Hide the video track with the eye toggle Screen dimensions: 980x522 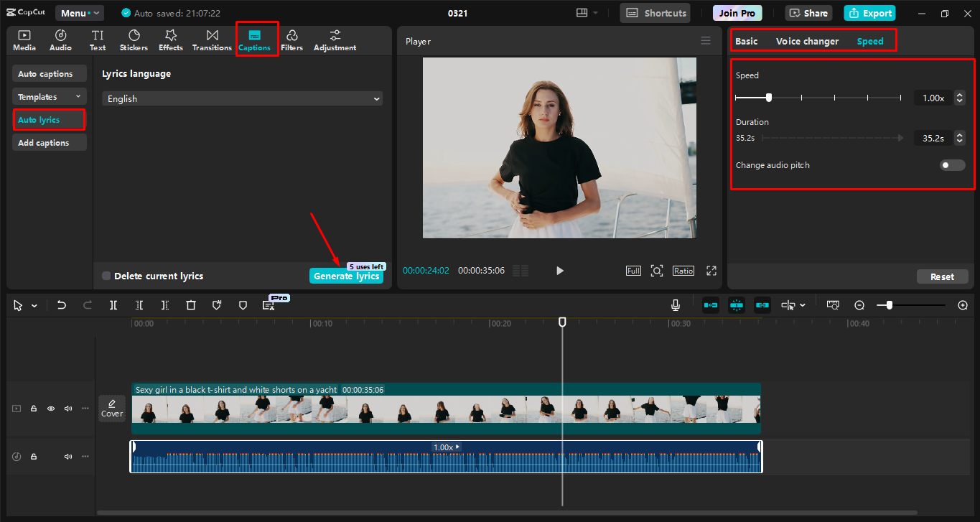[x=50, y=408]
